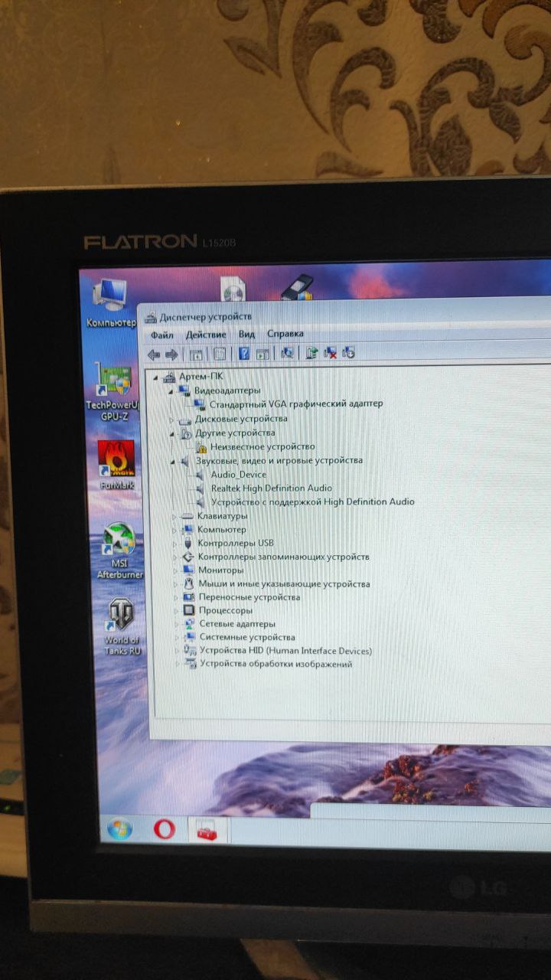Launch FurMark desktop shortcut
The height and width of the screenshot is (980, 551).
(116, 465)
